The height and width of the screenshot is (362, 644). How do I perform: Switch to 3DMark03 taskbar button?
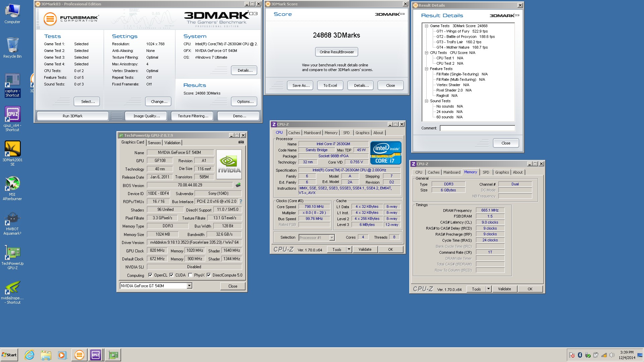pyautogui.click(x=79, y=355)
